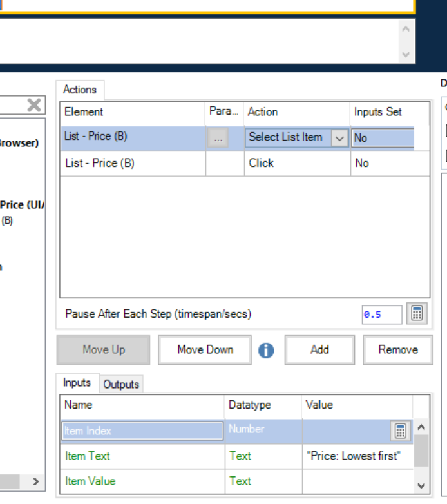Clear the search with the X icon

(34, 105)
